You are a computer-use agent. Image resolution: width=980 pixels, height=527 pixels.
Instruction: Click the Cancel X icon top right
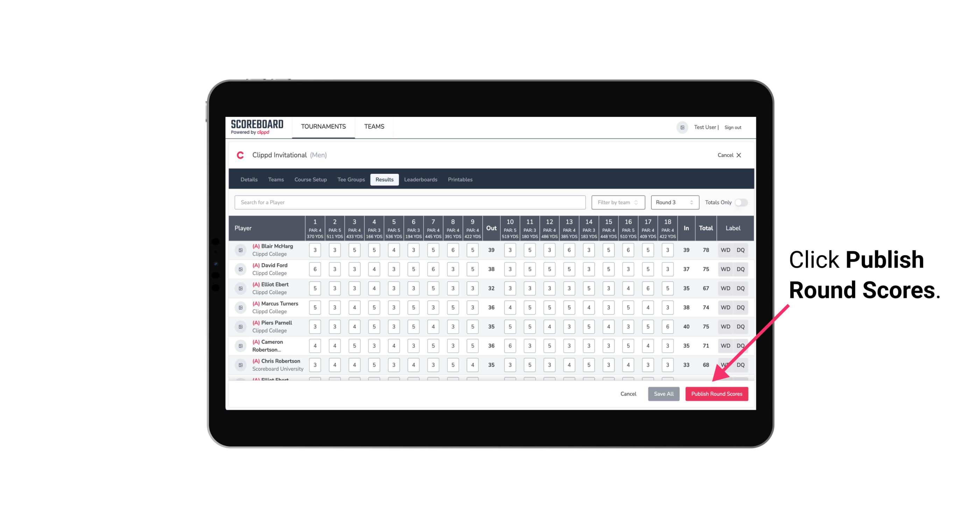coord(739,155)
